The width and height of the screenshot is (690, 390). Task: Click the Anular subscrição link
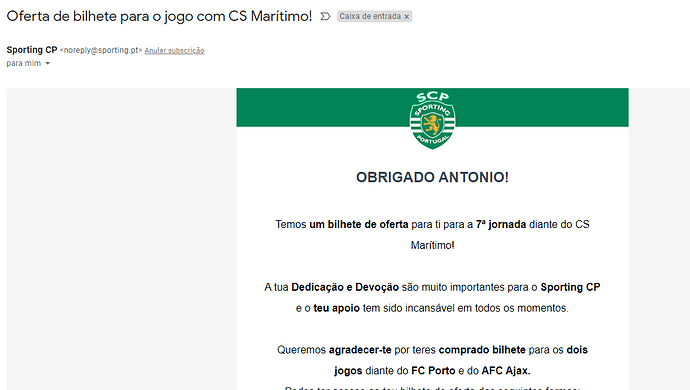tap(174, 51)
